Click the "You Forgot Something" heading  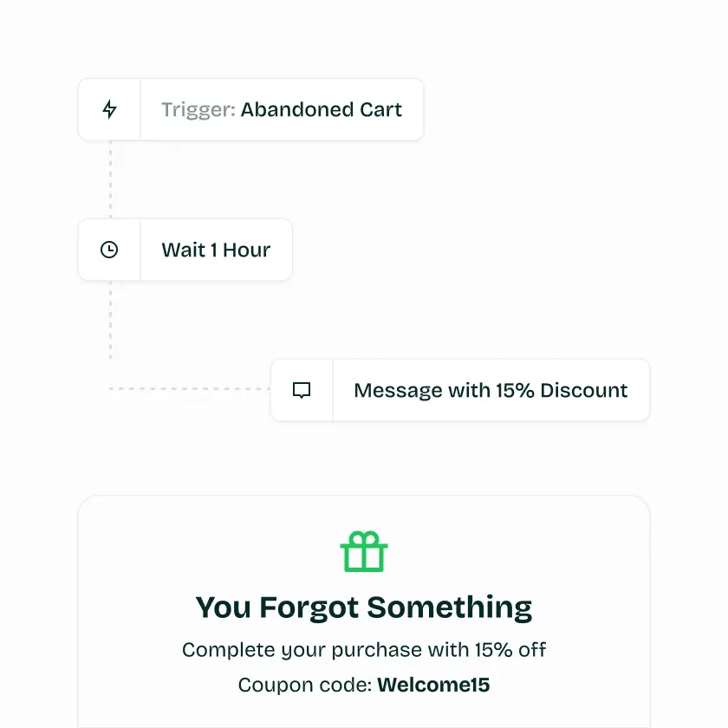click(x=364, y=608)
